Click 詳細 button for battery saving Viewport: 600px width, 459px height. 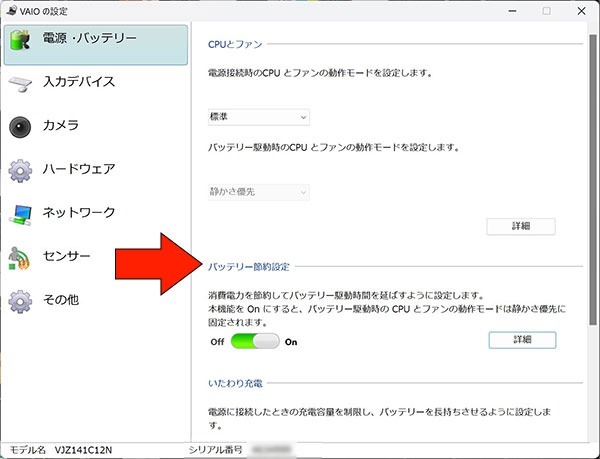click(522, 340)
